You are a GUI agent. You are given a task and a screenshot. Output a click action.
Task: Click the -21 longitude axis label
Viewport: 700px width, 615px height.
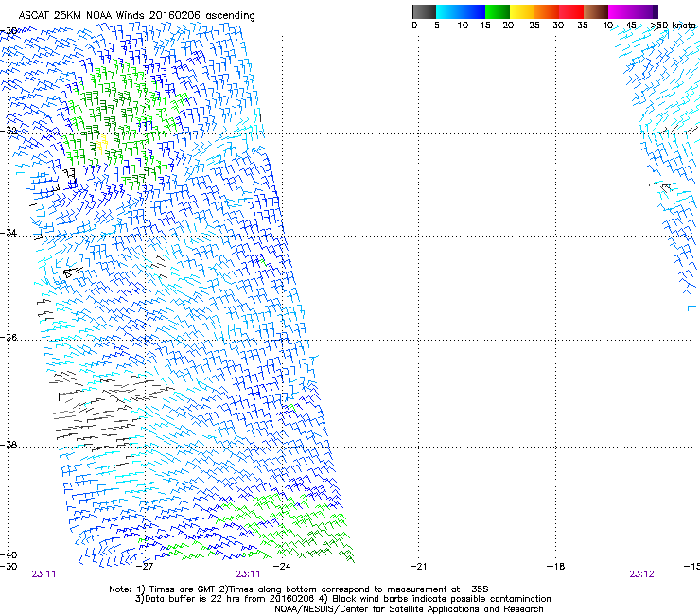(x=419, y=567)
